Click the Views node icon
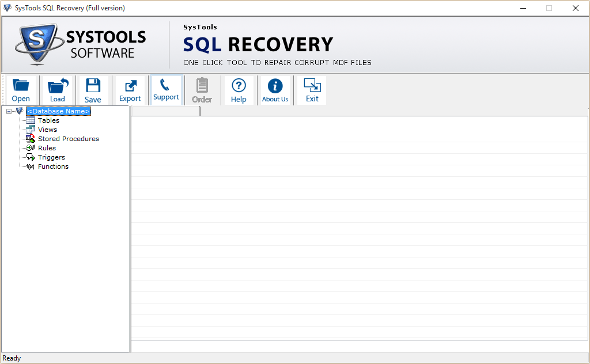 (x=31, y=130)
